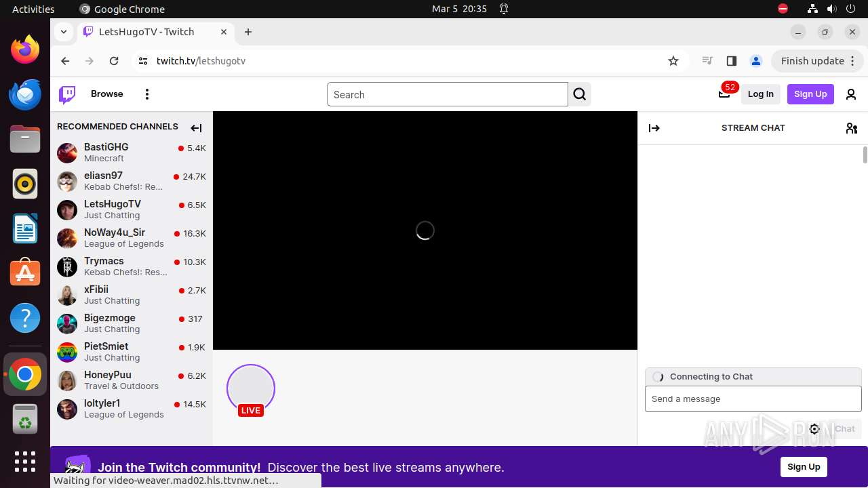Open the three-dot more menu beside Browse
Screen dimensions: 868x488
(x=147, y=94)
